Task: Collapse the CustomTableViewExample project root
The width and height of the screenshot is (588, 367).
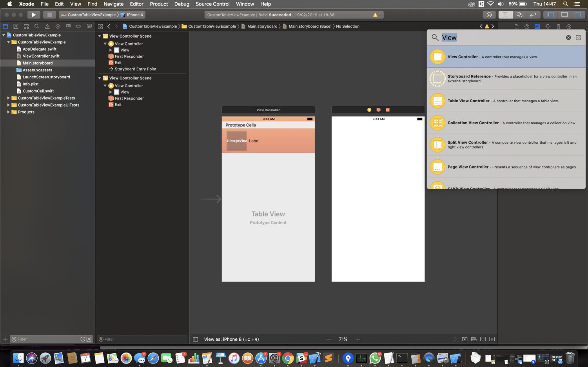Action: [4, 35]
